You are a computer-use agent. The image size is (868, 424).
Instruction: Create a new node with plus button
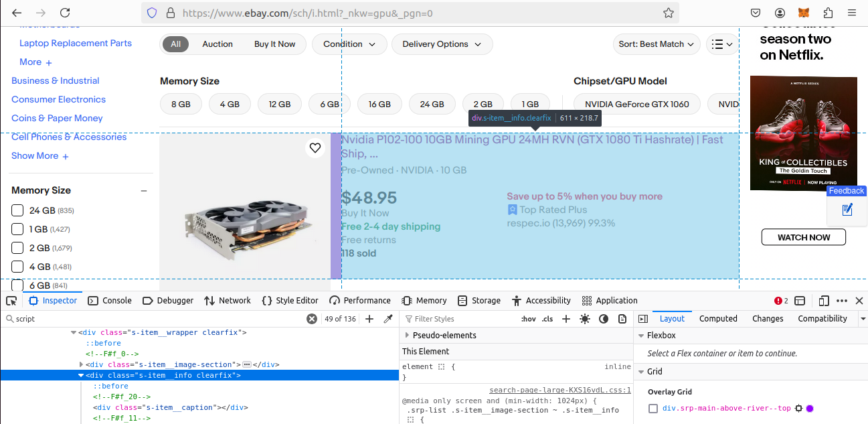coord(369,319)
